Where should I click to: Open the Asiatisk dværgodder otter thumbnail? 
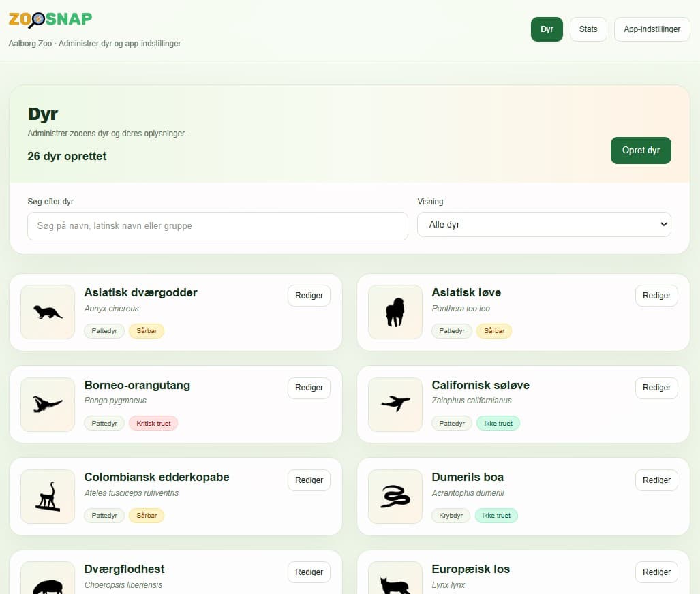pos(48,312)
